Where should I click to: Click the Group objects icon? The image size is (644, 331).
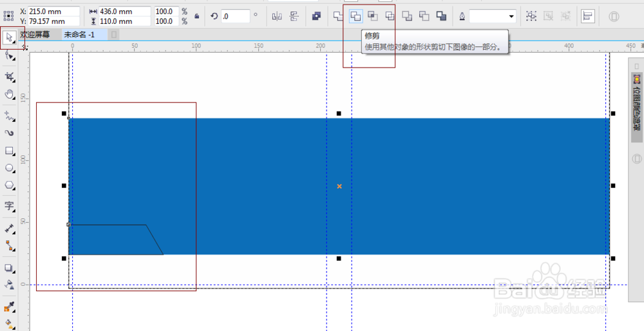tap(531, 16)
